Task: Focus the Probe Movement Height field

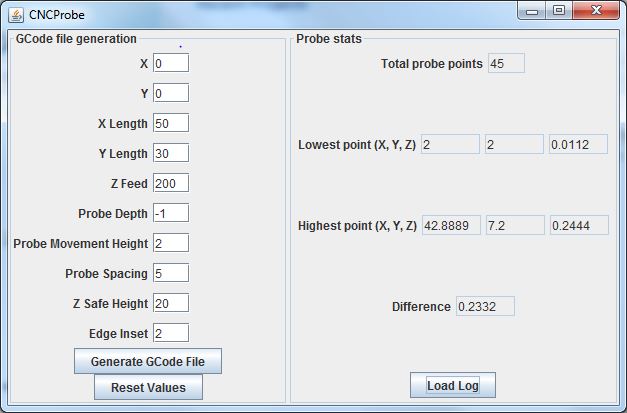Action: point(171,243)
